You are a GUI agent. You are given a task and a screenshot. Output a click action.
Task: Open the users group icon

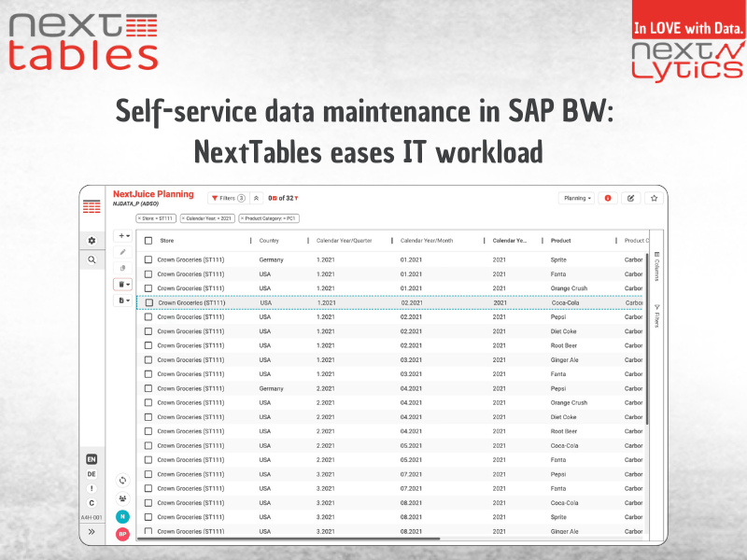pyautogui.click(x=122, y=498)
